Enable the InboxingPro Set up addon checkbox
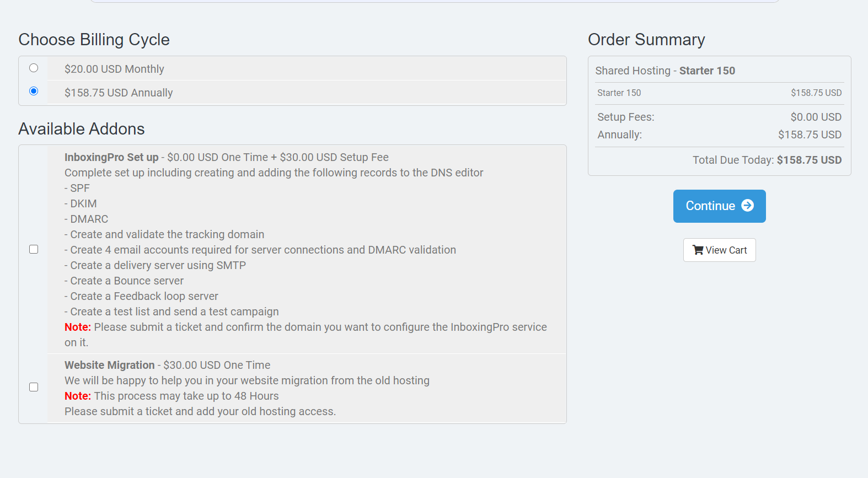868x478 pixels. [x=34, y=249]
